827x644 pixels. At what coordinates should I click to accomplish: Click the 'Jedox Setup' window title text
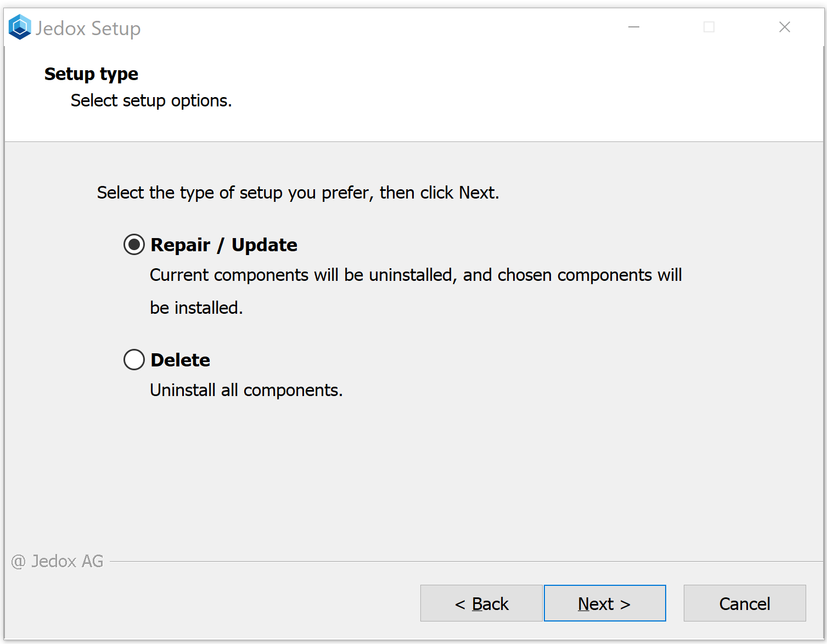(x=88, y=29)
